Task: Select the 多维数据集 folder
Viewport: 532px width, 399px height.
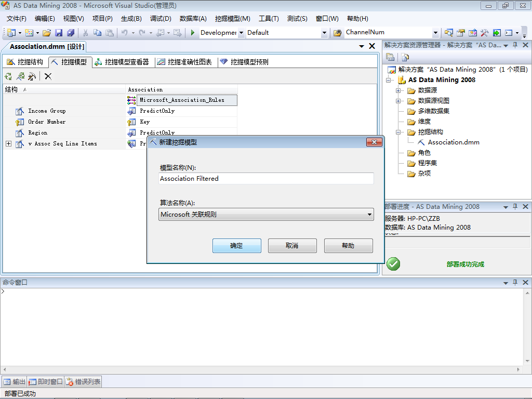Action: (x=433, y=111)
